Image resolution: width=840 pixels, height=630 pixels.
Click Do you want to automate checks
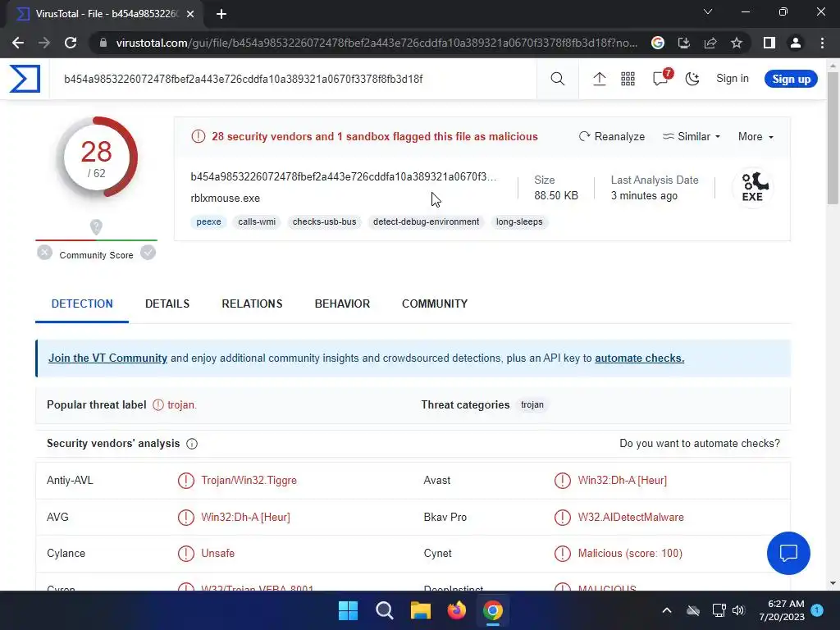tap(700, 444)
